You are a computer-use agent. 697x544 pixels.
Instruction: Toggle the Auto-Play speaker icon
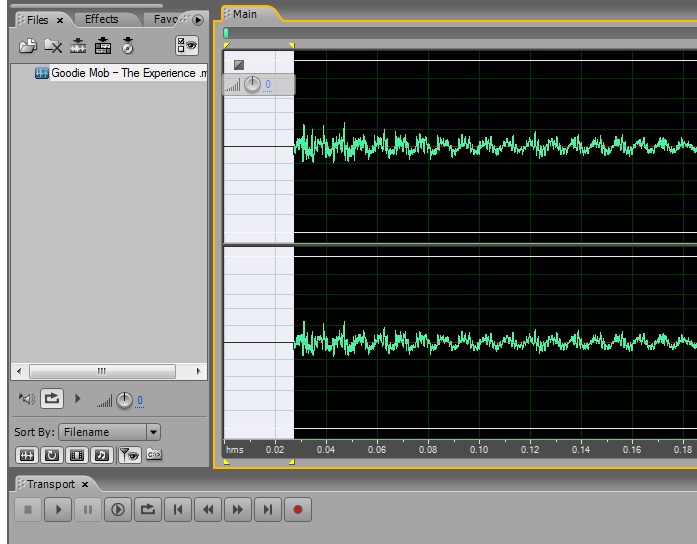click(x=27, y=399)
